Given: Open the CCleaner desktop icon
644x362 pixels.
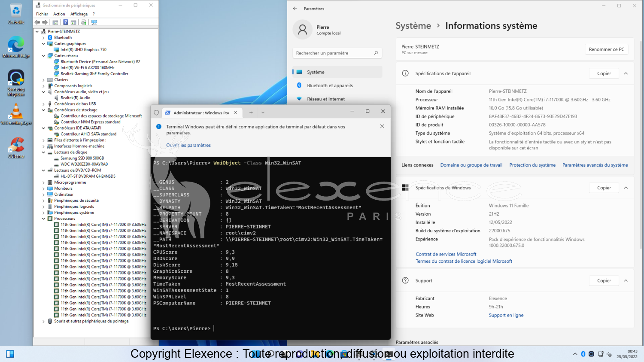Looking at the screenshot, I should 16,148.
